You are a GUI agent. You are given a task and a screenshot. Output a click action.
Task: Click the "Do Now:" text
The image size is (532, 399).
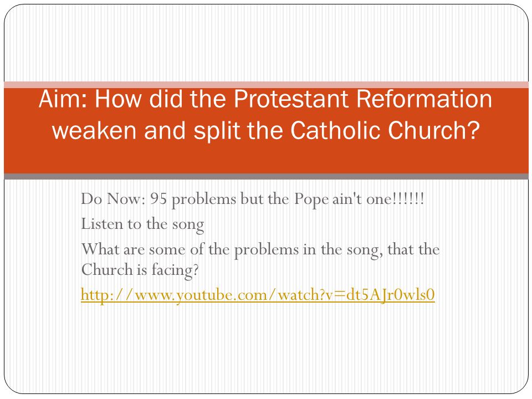click(x=113, y=199)
